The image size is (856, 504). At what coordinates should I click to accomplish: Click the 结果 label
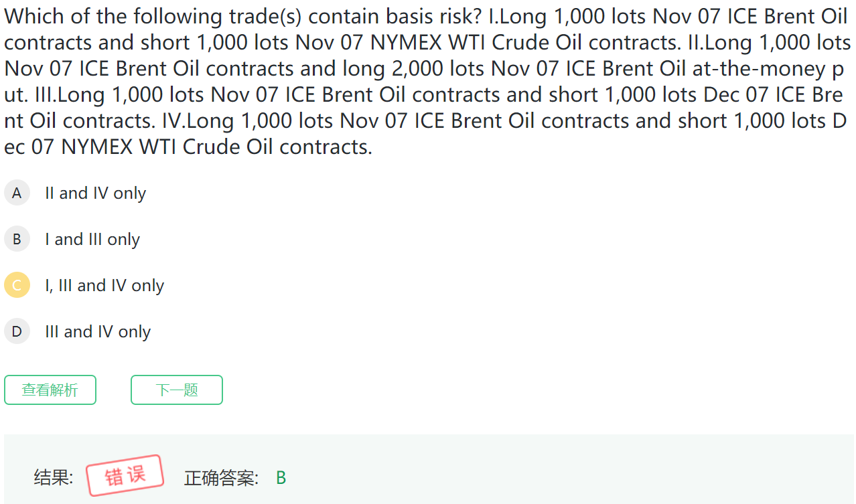pyautogui.click(x=54, y=478)
